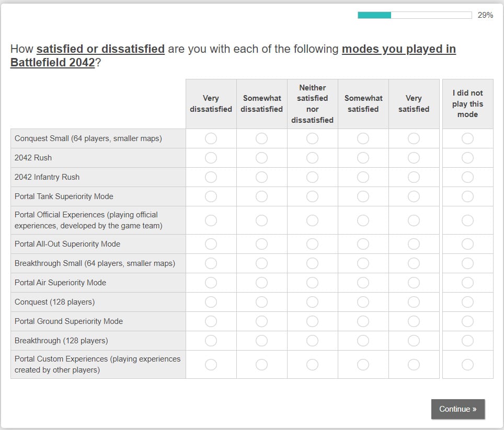Rate Conquest Small as Very dissatisfied
This screenshot has width=504, height=430.
[211, 138]
